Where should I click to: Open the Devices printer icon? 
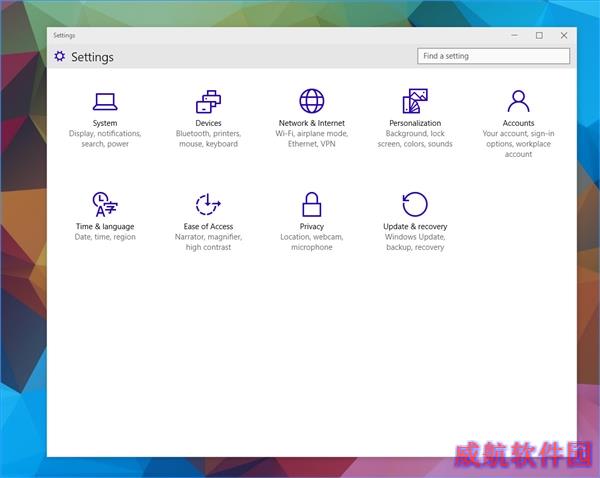click(208, 101)
